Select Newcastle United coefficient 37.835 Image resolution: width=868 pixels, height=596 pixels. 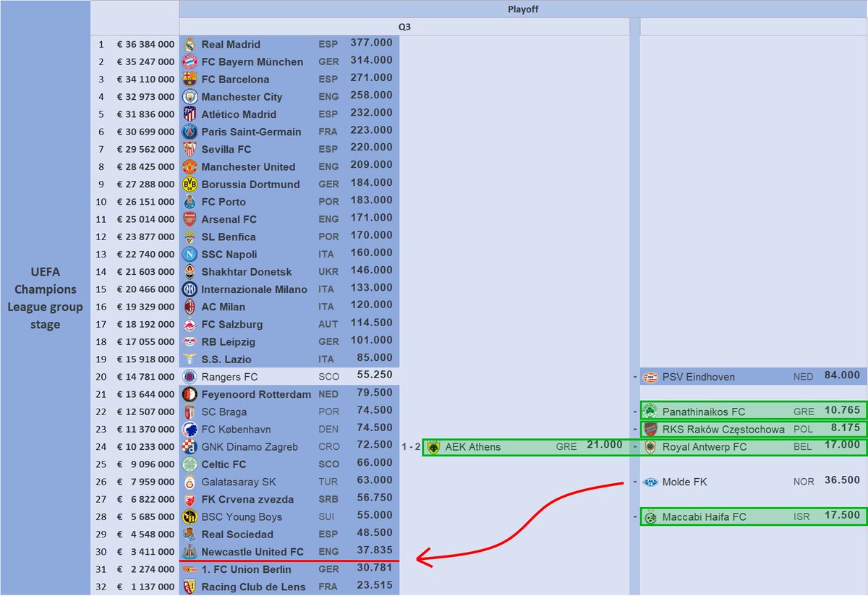375,550
